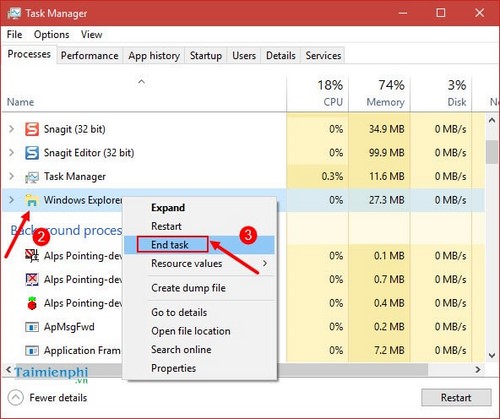Click the Alps Pointing-device icon showing 0.7 MB

pos(32,279)
